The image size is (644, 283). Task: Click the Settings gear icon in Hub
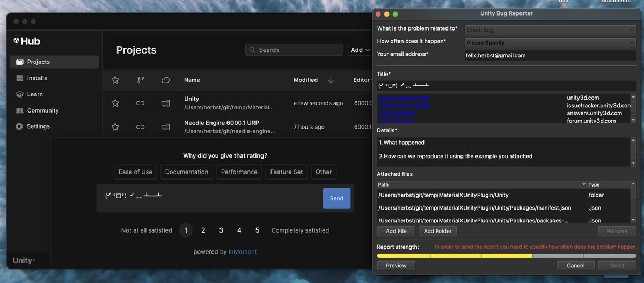click(20, 126)
